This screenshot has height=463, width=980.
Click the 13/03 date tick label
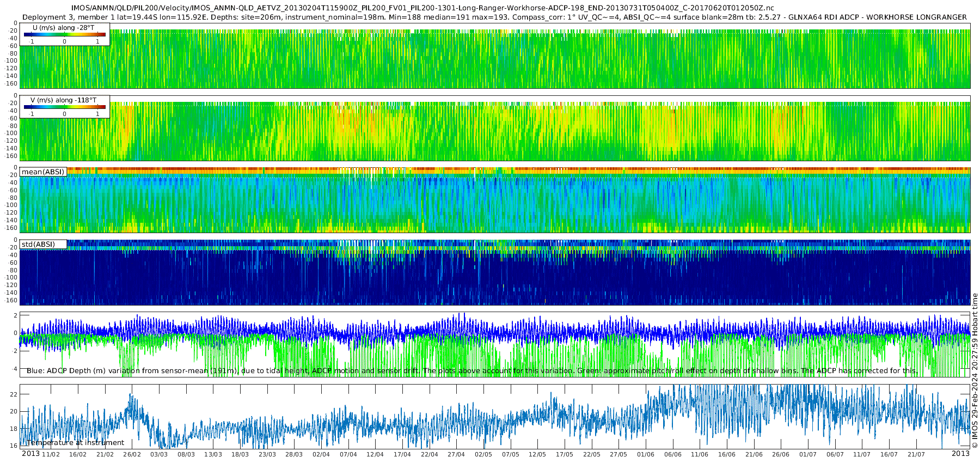point(213,454)
